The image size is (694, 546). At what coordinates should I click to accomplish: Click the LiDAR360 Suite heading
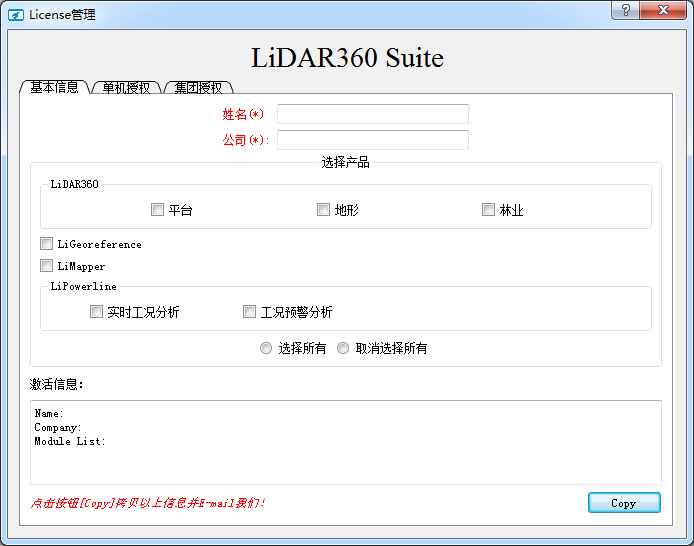click(x=347, y=58)
